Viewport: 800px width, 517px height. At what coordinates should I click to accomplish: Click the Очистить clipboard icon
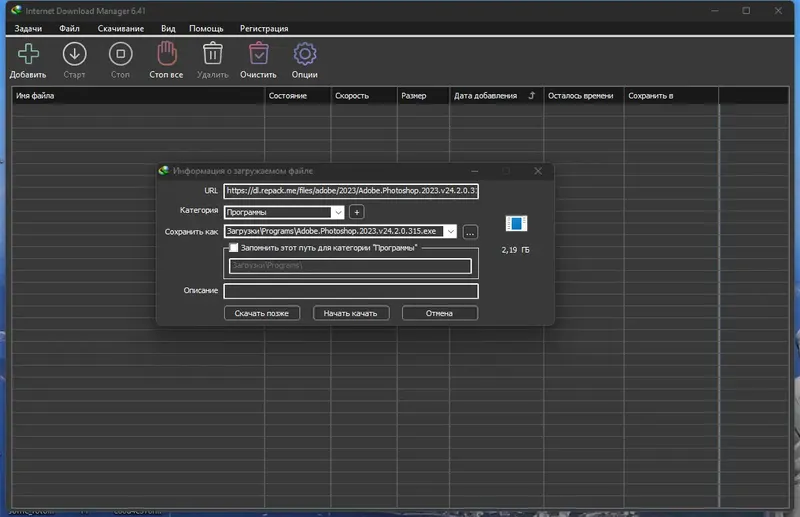259,53
